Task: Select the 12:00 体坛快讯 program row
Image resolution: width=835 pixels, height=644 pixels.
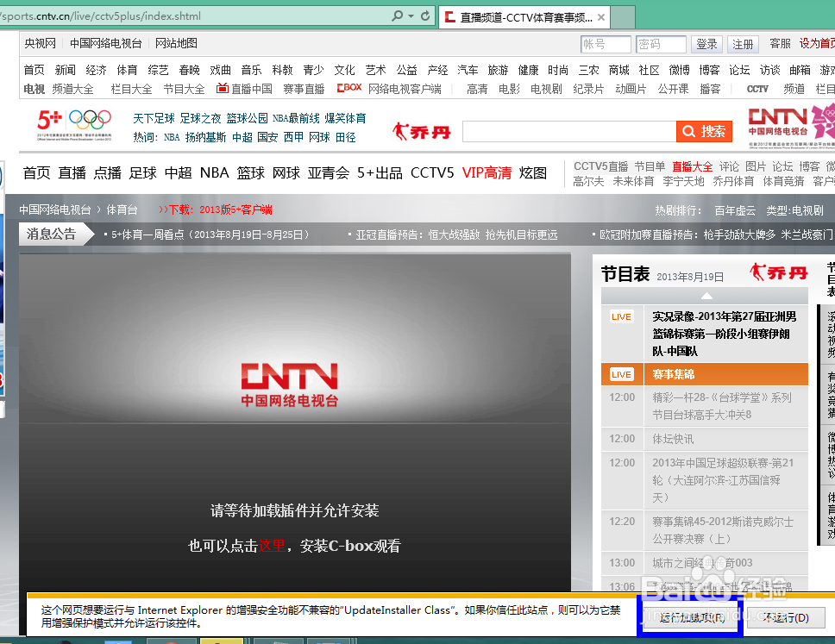Action: [705, 439]
